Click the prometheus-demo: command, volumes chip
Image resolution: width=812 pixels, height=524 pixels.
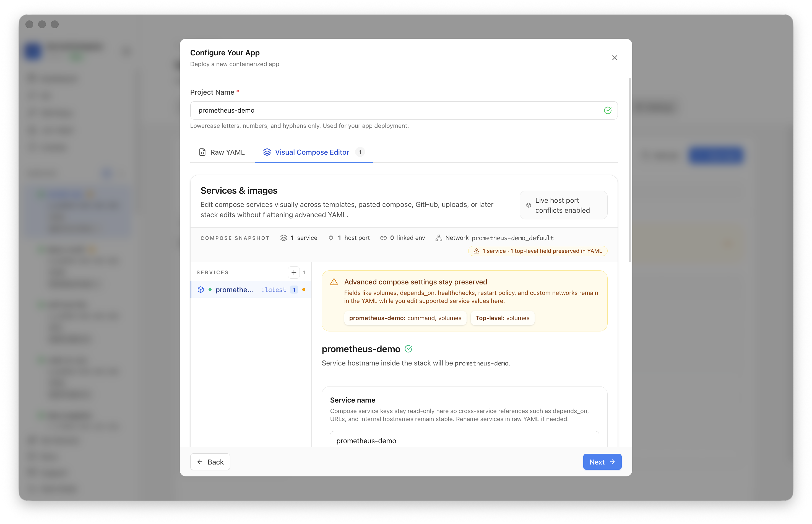405,318
